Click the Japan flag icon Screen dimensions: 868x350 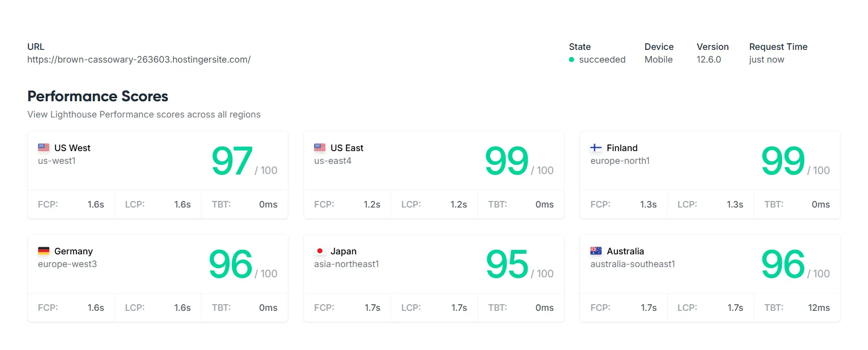click(320, 251)
